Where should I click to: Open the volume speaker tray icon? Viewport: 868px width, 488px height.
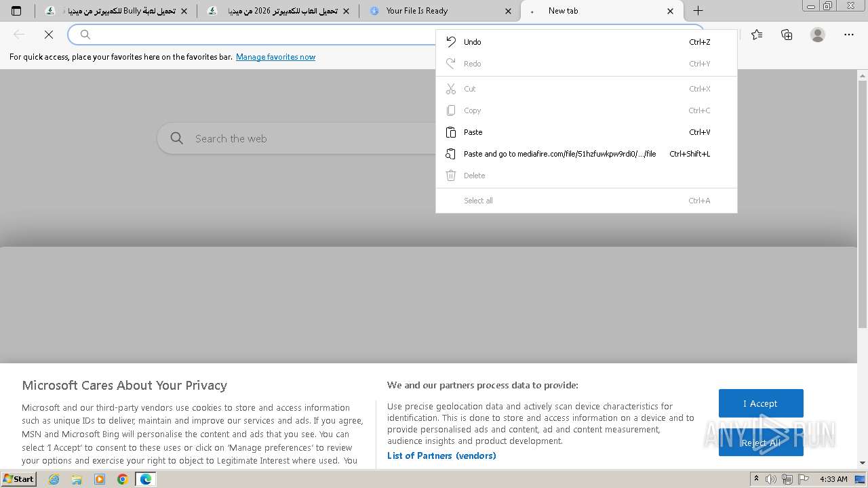[x=771, y=479]
